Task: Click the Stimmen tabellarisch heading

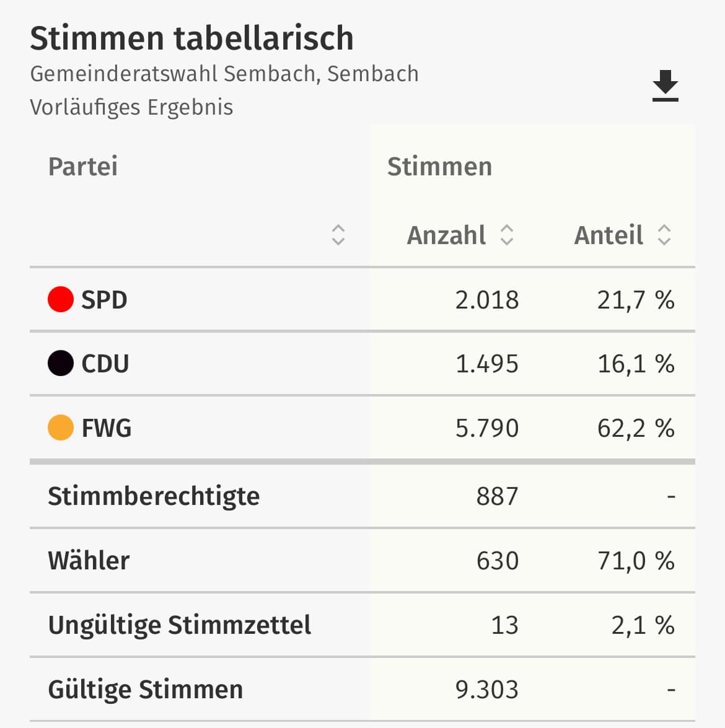Action: pyautogui.click(x=192, y=38)
